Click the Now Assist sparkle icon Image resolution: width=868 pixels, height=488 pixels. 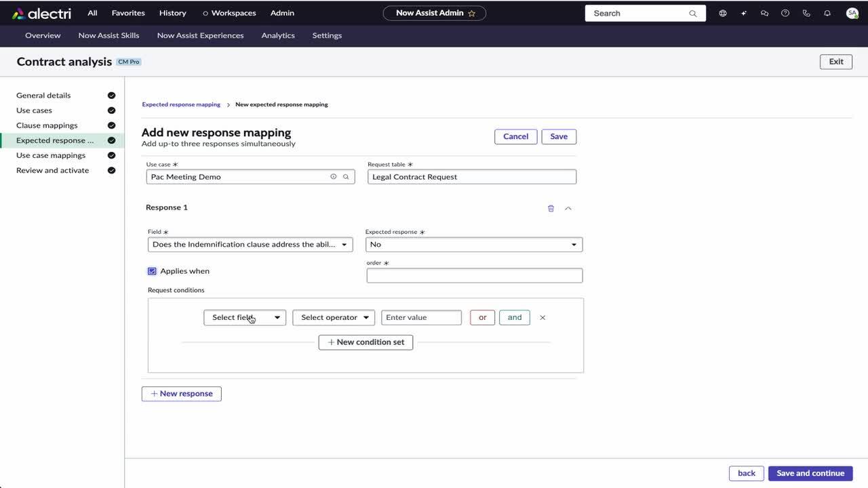click(743, 13)
